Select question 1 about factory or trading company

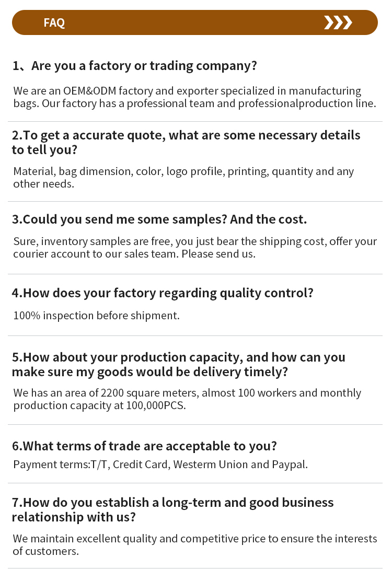[x=135, y=66]
